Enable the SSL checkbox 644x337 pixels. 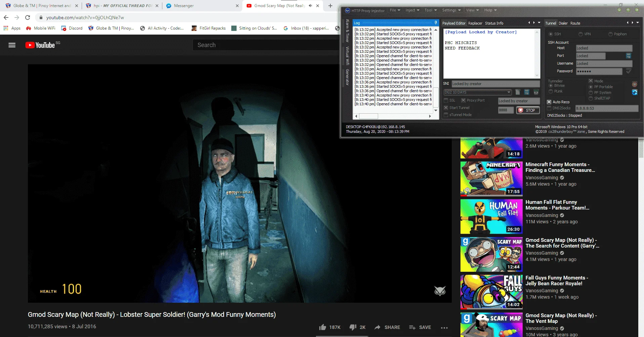click(x=446, y=101)
